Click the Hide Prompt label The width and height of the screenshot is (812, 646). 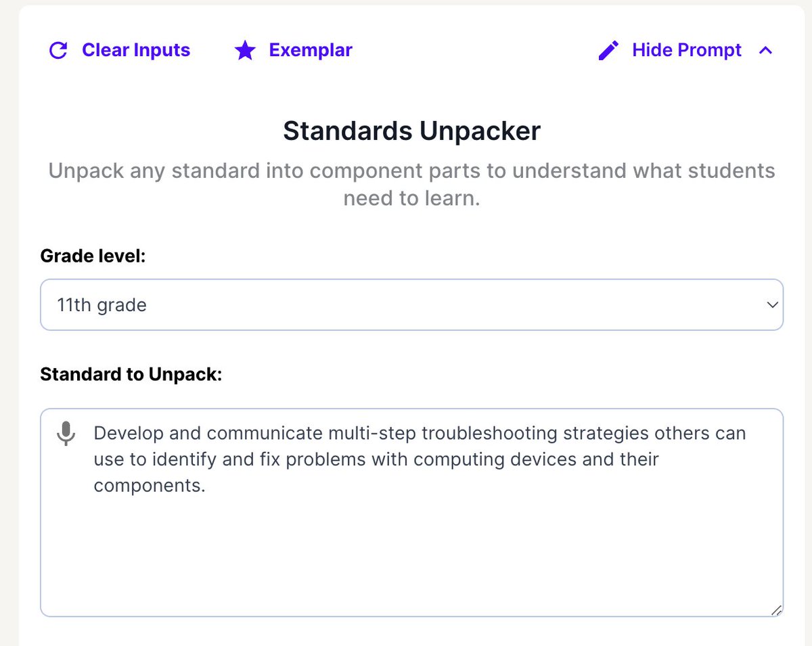(x=687, y=51)
